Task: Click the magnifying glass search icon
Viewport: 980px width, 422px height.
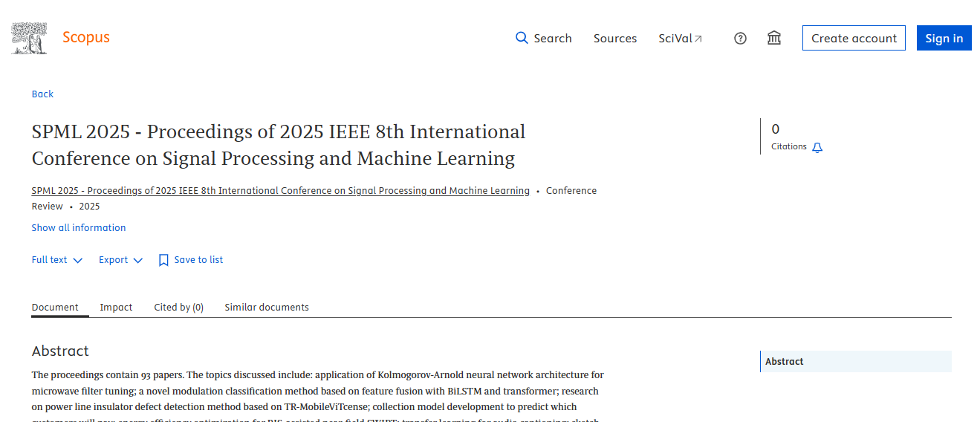Action: pos(522,38)
